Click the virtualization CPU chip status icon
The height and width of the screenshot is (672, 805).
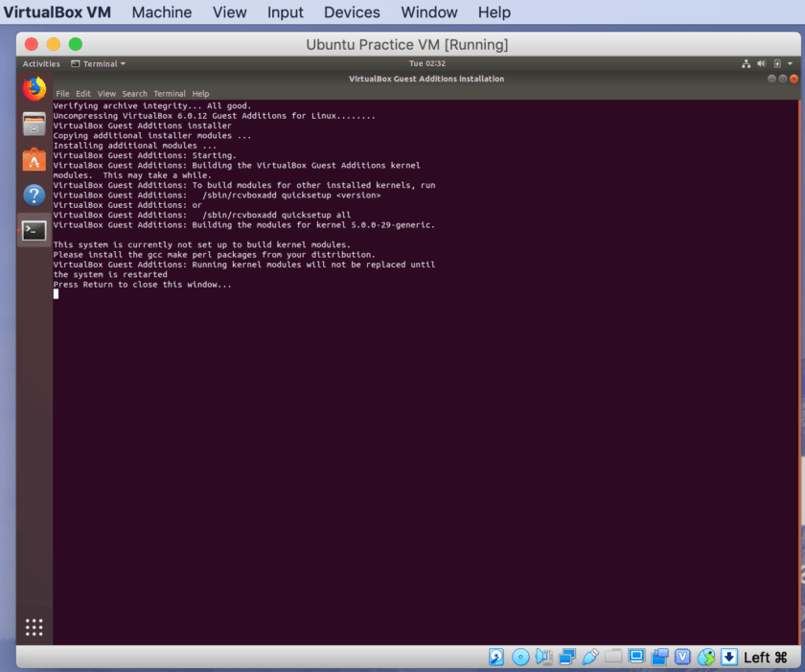click(x=682, y=657)
